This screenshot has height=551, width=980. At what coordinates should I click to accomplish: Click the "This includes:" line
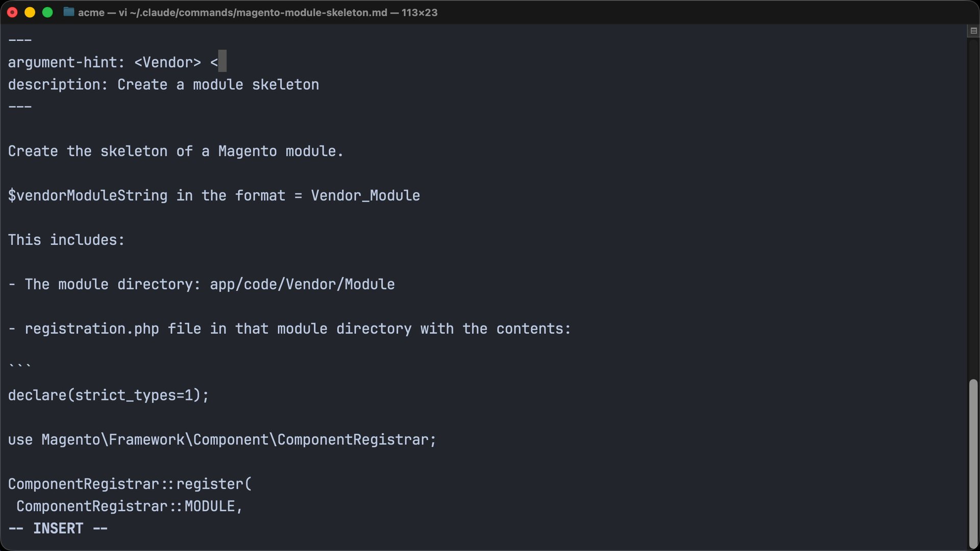coord(66,240)
